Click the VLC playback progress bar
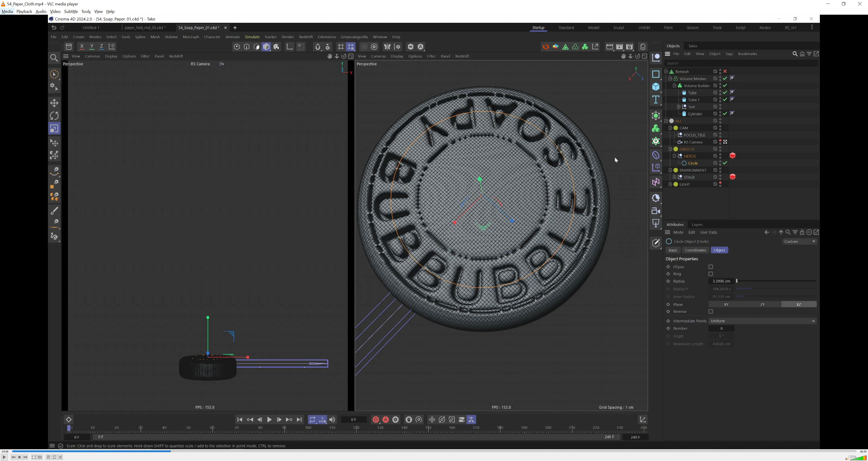Screen dimensions: 868x461 pyautogui.click(x=434, y=451)
